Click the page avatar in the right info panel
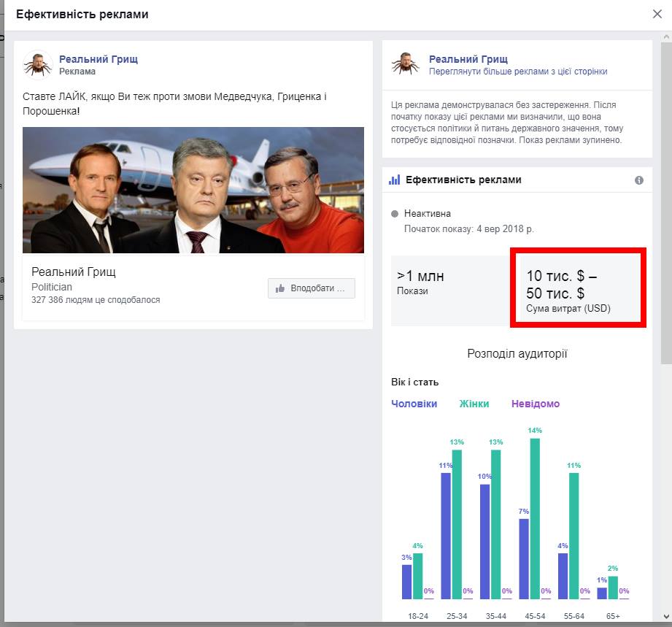Image resolution: width=672 pixels, height=627 pixels. (x=406, y=65)
